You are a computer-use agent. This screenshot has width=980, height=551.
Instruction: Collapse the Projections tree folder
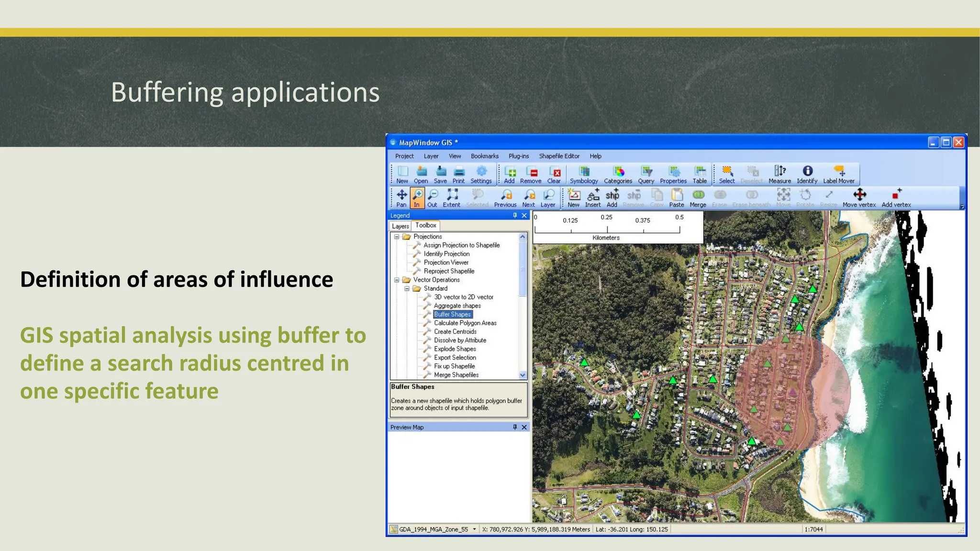pyautogui.click(x=397, y=237)
